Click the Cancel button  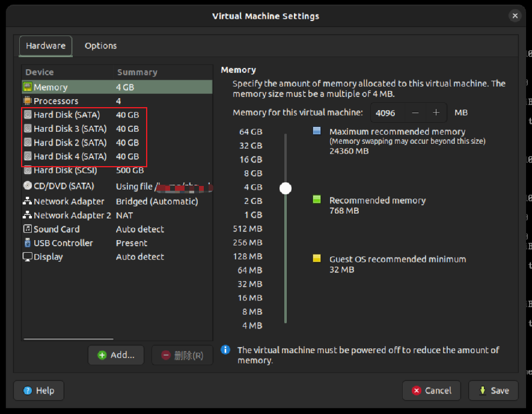(x=431, y=391)
